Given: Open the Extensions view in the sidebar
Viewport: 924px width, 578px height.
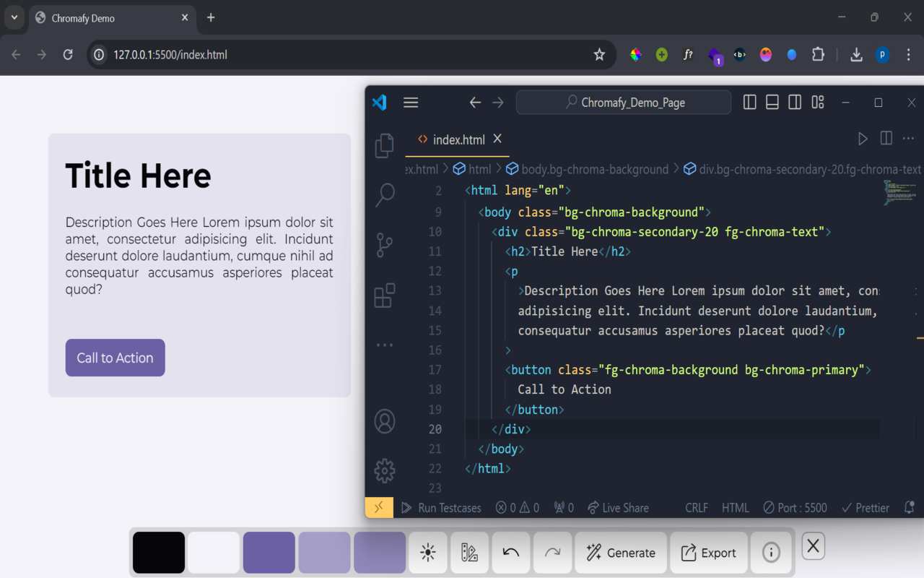Looking at the screenshot, I should coord(383,295).
